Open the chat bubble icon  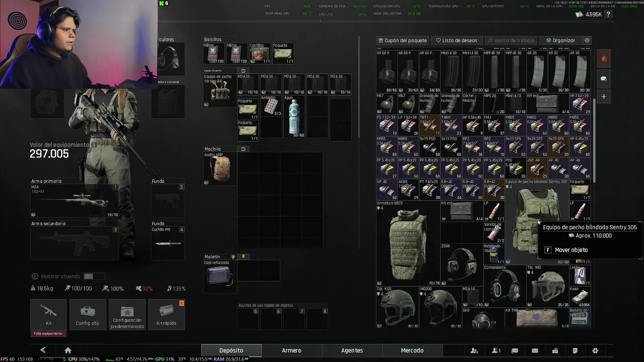click(515, 350)
